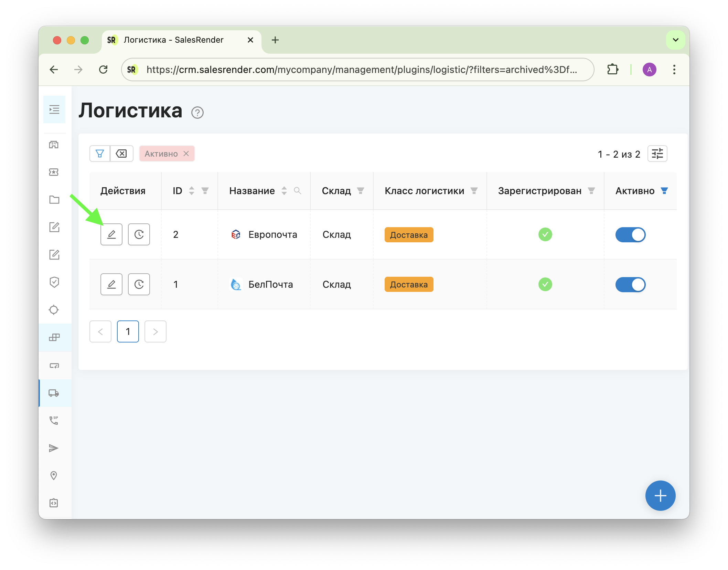Open a new browser tab
This screenshot has width=728, height=570.
(x=275, y=40)
